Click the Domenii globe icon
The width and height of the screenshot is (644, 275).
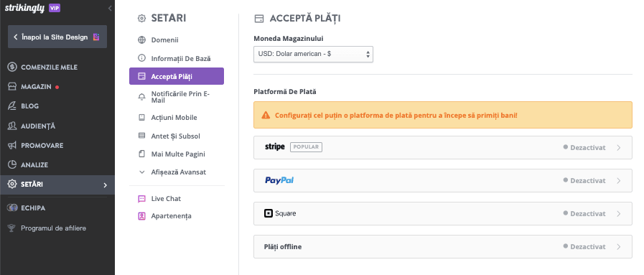point(141,40)
